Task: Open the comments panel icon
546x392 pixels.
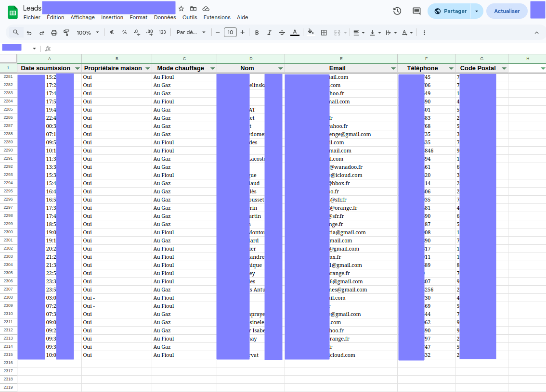Action: point(416,11)
